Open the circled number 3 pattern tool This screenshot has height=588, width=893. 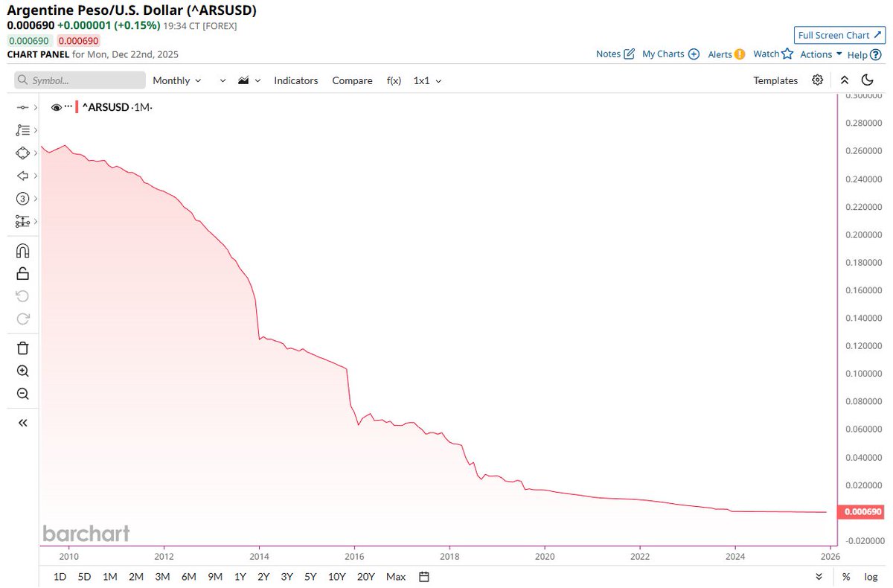(22, 199)
